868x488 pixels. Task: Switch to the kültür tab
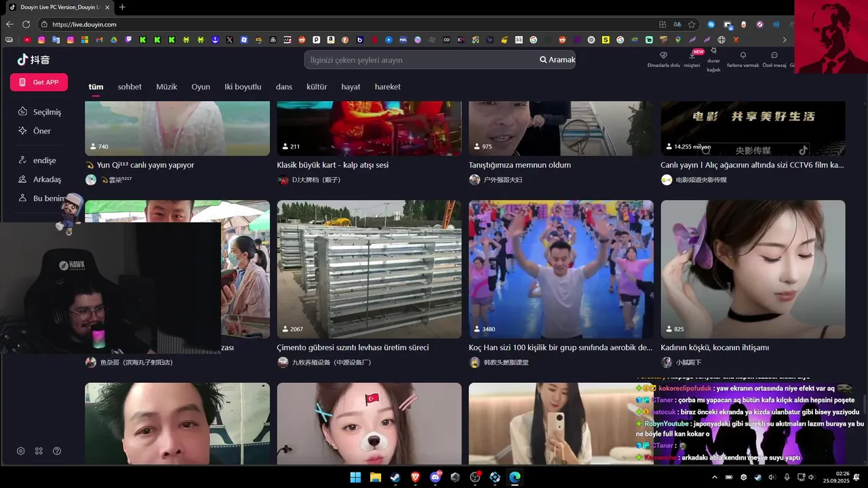pyautogui.click(x=317, y=87)
